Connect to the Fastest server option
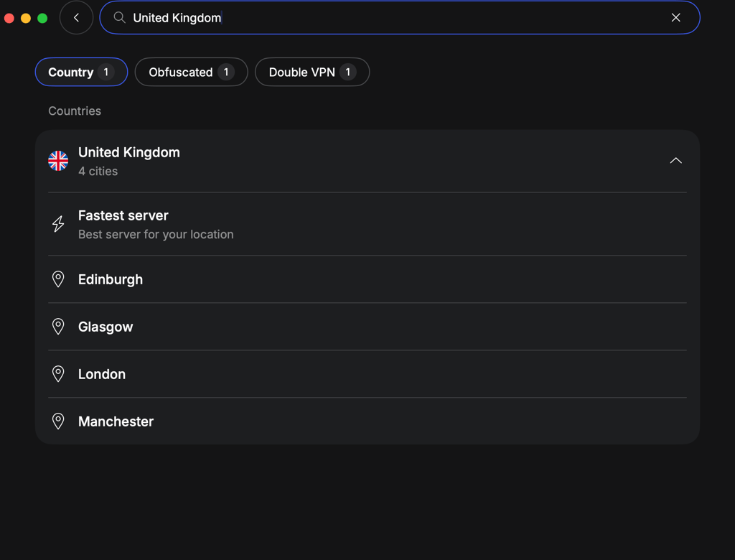The image size is (735, 560). click(x=367, y=224)
